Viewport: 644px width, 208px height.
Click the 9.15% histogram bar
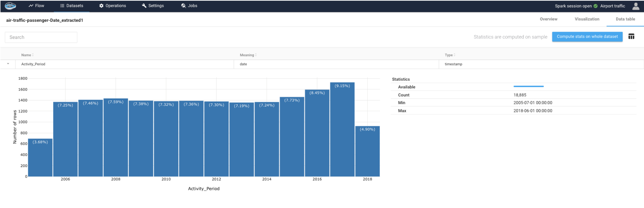pos(342,130)
